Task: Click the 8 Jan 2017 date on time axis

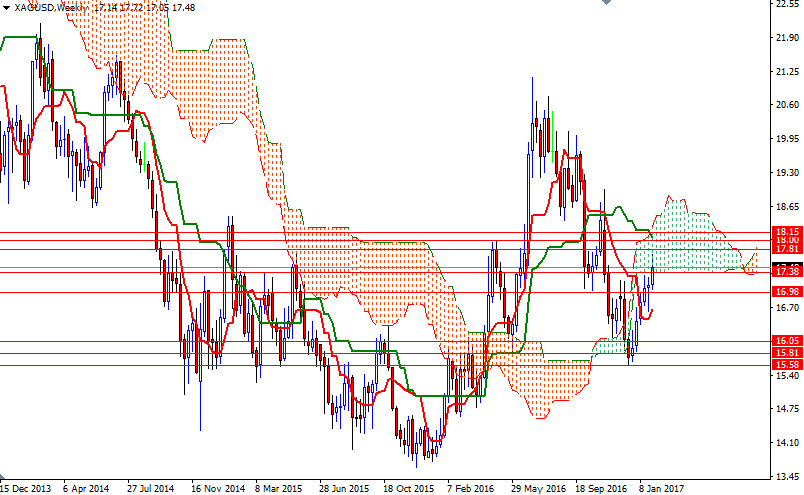Action: 661,488
